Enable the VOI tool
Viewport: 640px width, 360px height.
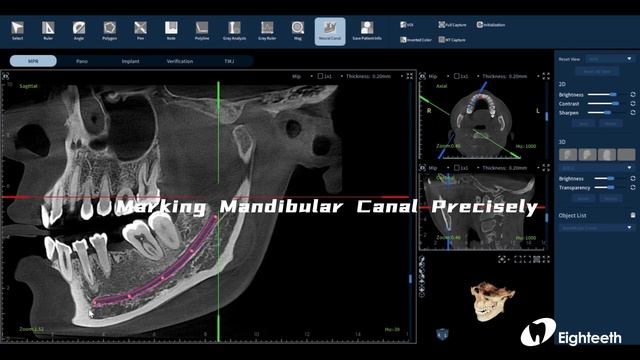407,25
